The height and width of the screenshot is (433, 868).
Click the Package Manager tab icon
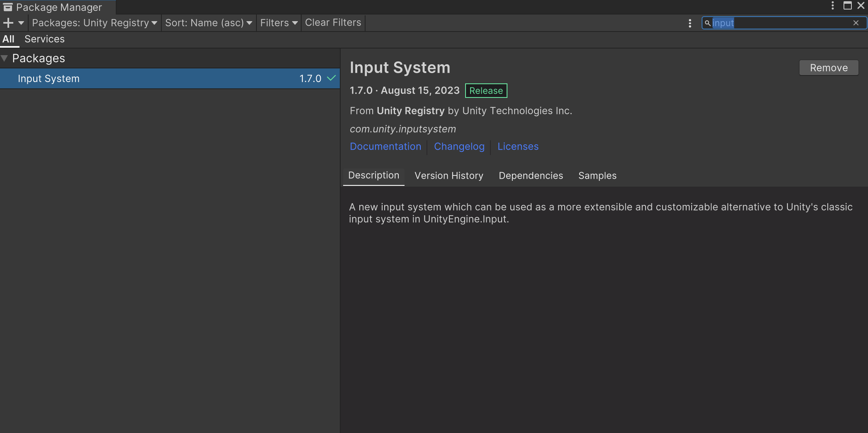[x=8, y=7]
